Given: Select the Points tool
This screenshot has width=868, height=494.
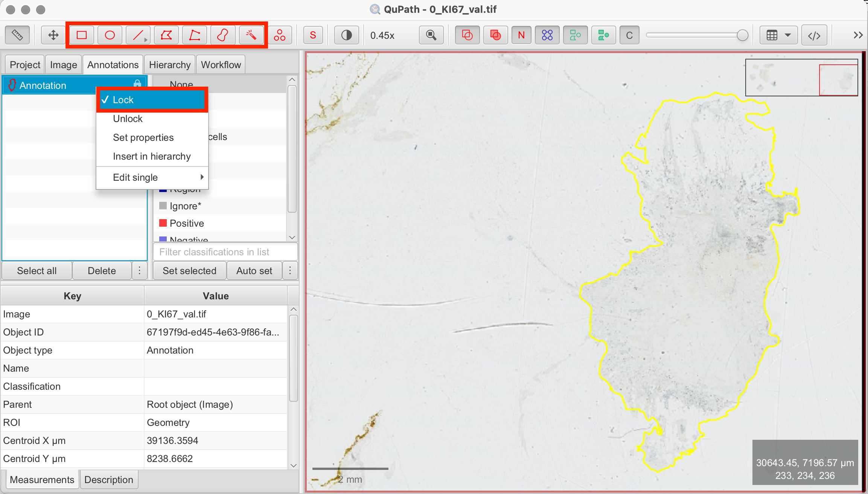Looking at the screenshot, I should point(279,35).
